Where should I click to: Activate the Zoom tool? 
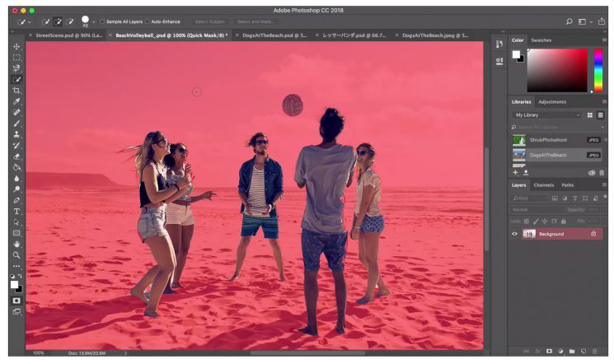coord(16,254)
